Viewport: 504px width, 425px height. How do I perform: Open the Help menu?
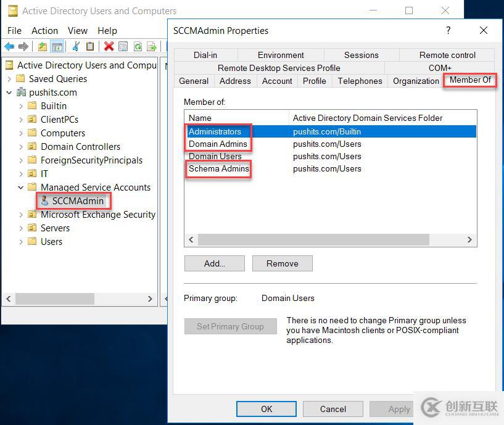[x=107, y=31]
